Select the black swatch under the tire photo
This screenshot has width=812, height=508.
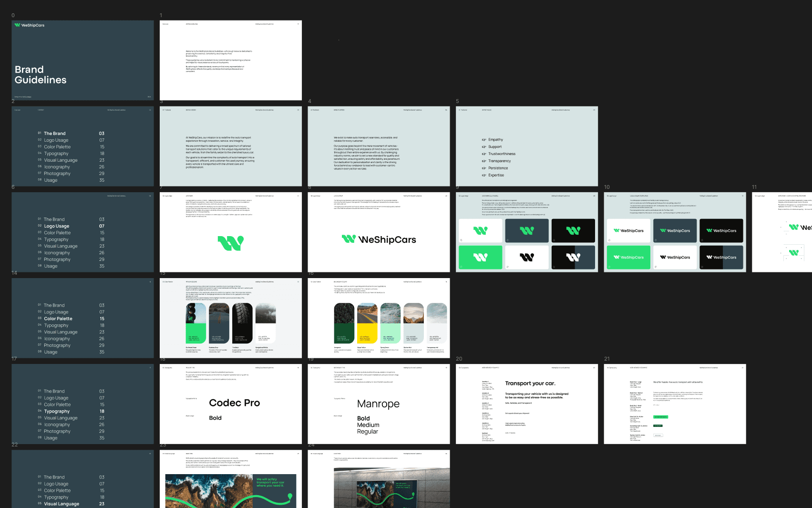coord(242,333)
